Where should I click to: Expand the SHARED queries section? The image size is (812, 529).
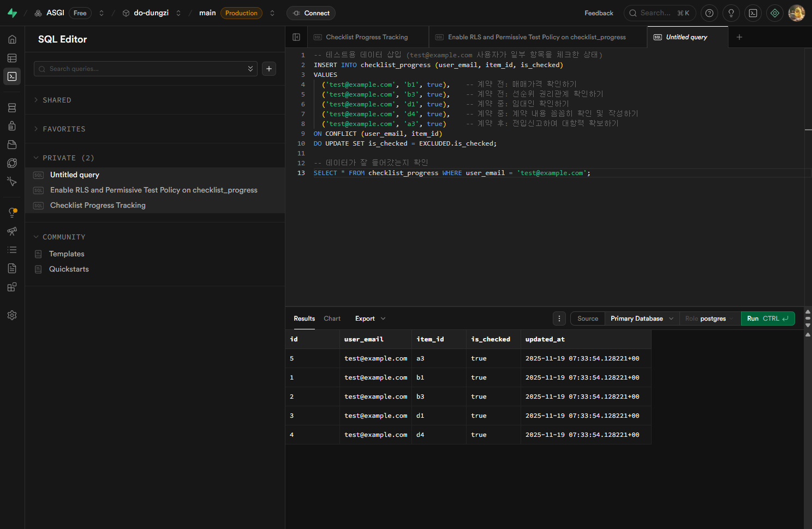pyautogui.click(x=57, y=100)
